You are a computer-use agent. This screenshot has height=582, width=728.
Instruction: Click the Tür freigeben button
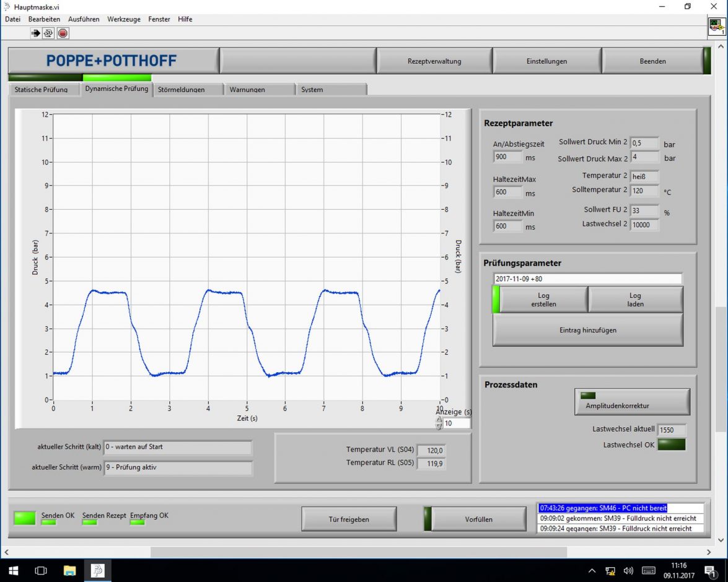point(349,519)
